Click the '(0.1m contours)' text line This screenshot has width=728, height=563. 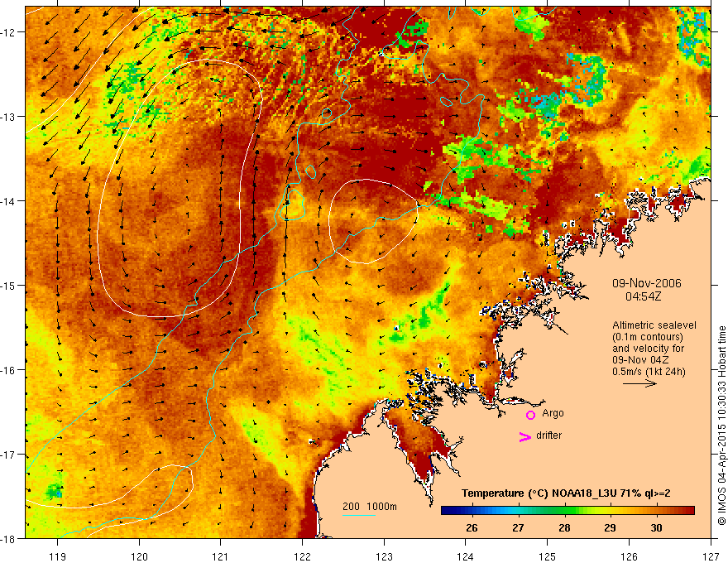pos(648,337)
